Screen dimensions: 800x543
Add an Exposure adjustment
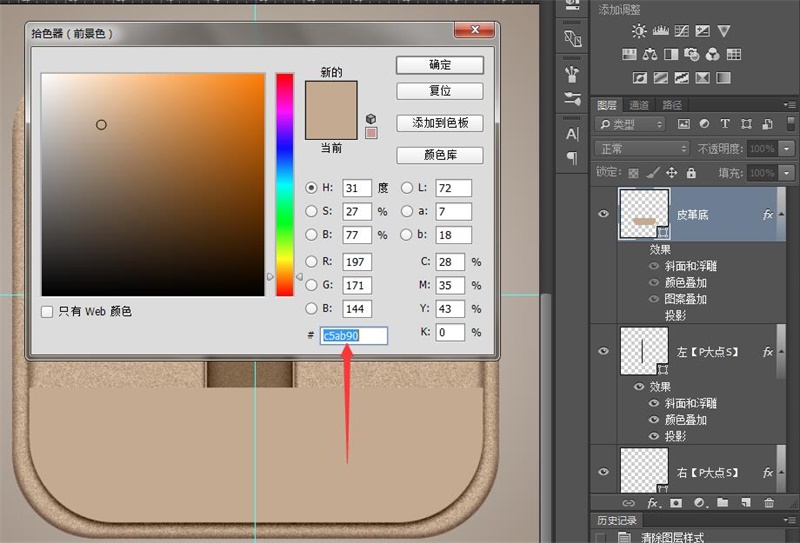click(703, 31)
